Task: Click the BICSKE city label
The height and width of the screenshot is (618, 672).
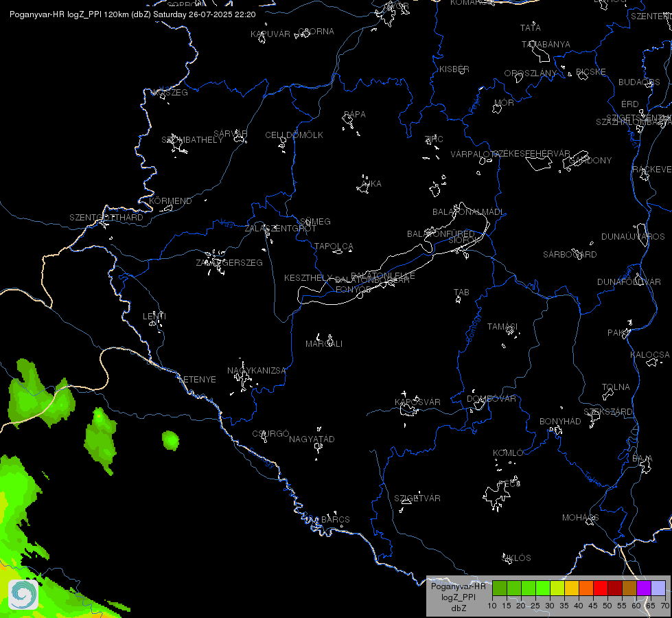Action: pyautogui.click(x=590, y=72)
